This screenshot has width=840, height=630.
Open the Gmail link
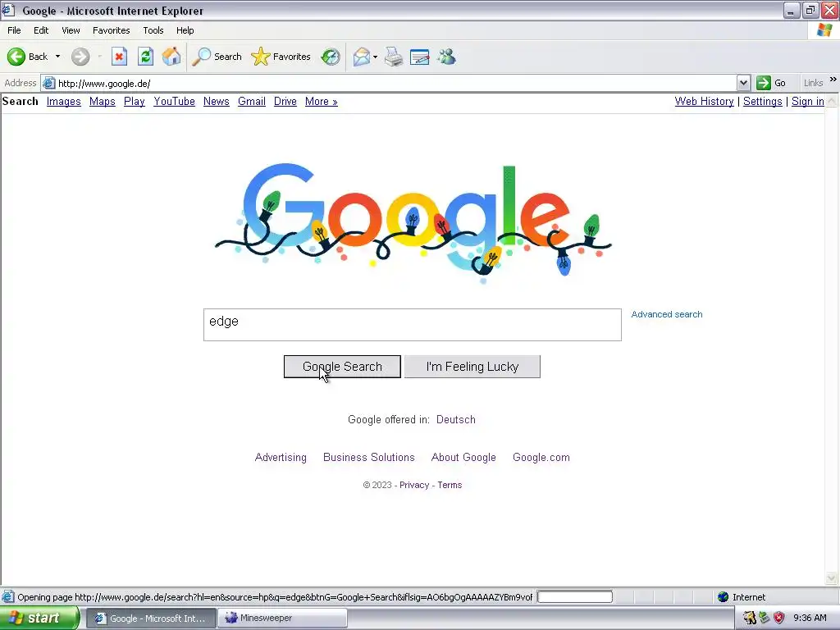click(252, 101)
